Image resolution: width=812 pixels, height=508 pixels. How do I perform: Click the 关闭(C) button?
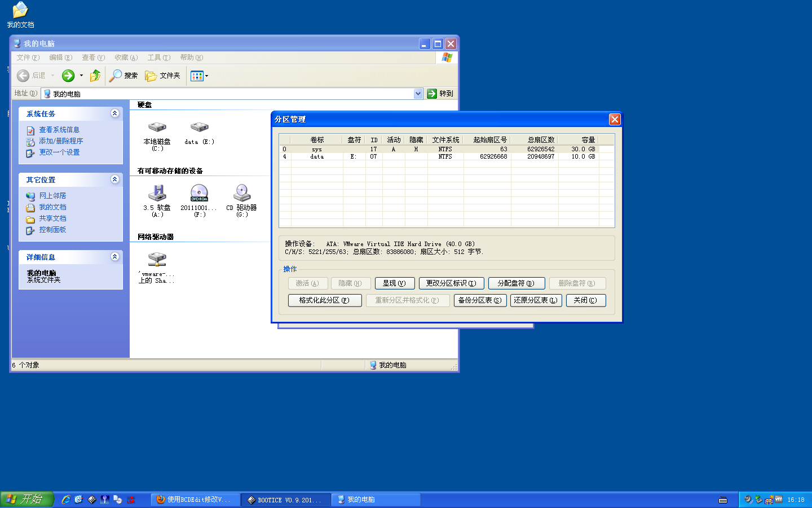(x=586, y=300)
